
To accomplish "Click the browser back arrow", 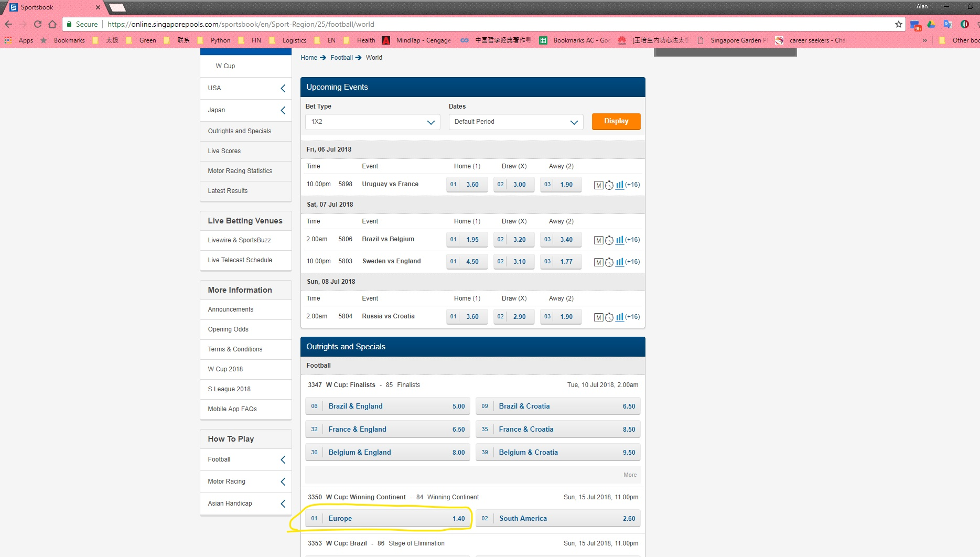I will (x=8, y=24).
